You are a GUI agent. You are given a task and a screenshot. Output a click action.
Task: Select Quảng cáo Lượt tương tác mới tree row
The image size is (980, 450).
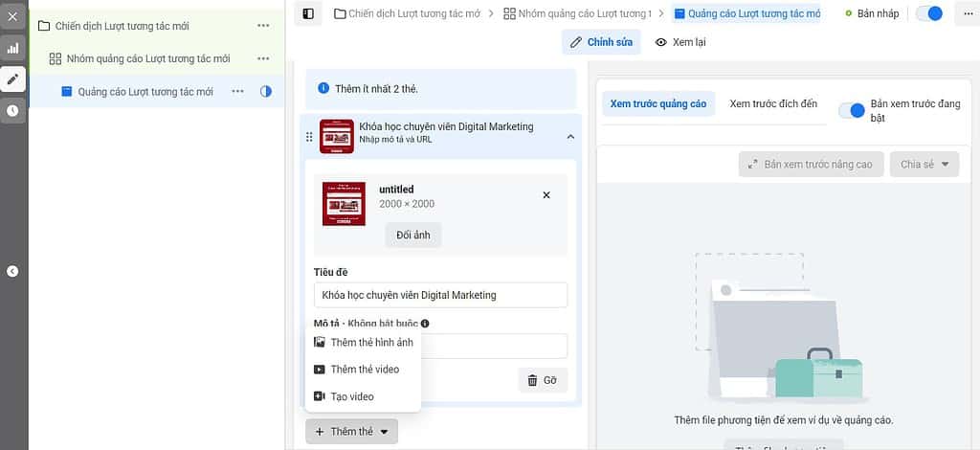click(156, 91)
